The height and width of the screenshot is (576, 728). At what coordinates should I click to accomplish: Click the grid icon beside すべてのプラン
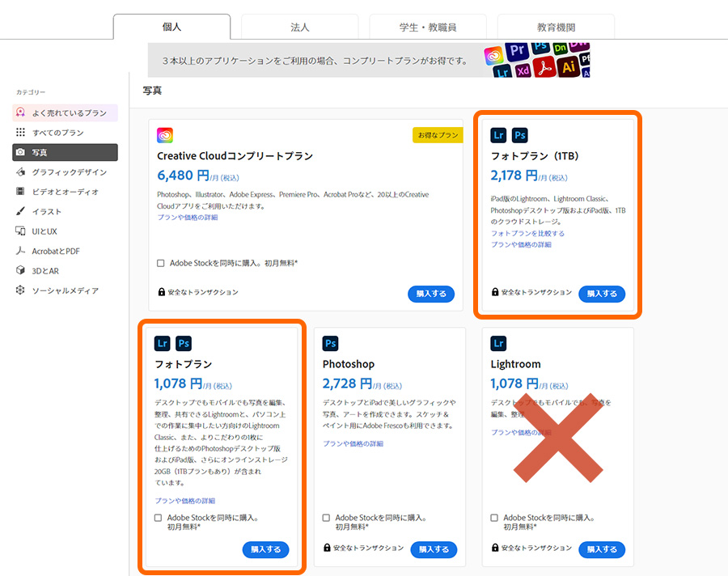coord(20,133)
